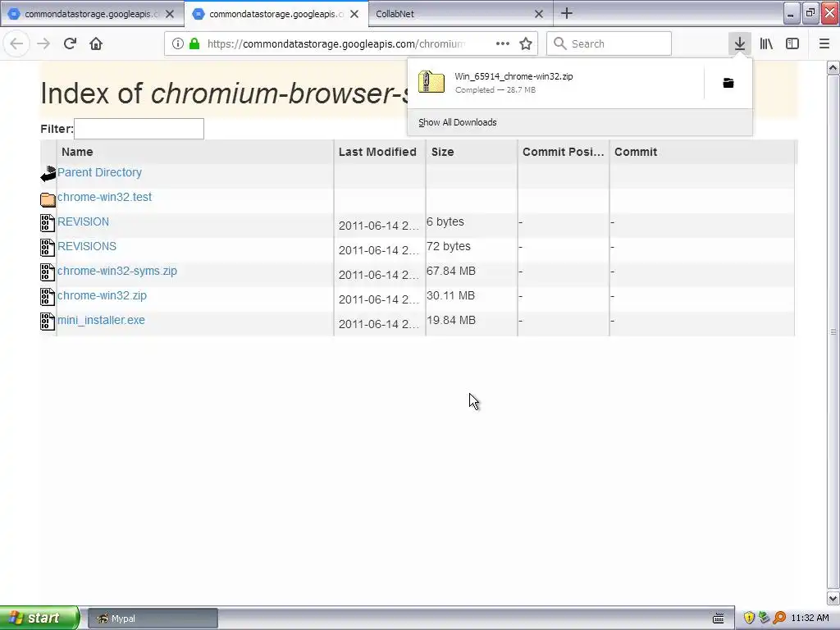The width and height of the screenshot is (840, 630).
Task: Open the hamburger application menu
Action: pyautogui.click(x=824, y=43)
